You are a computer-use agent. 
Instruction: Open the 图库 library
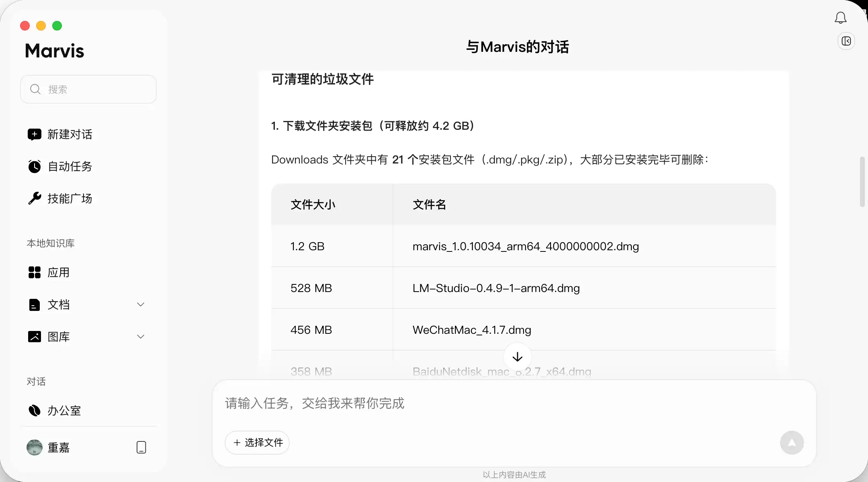pyautogui.click(x=59, y=337)
